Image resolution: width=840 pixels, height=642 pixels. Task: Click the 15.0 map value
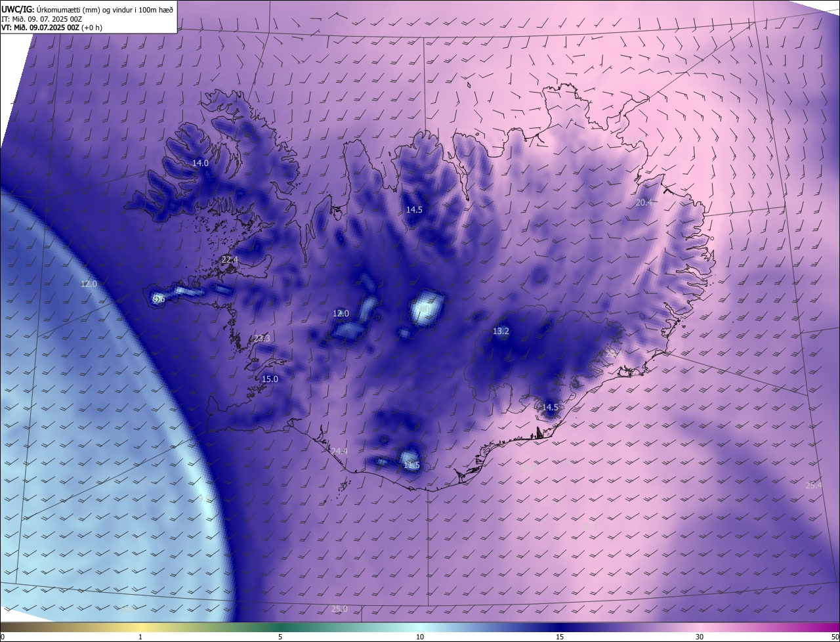[x=270, y=379]
